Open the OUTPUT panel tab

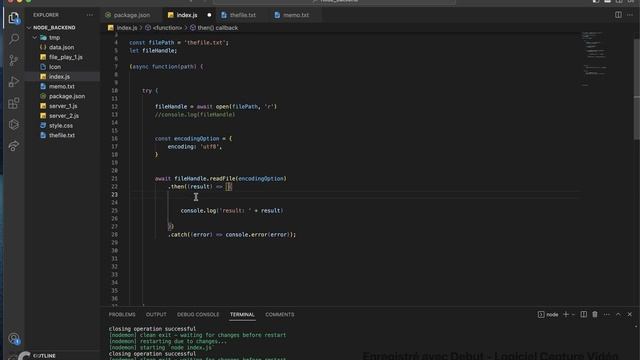pyautogui.click(x=156, y=314)
